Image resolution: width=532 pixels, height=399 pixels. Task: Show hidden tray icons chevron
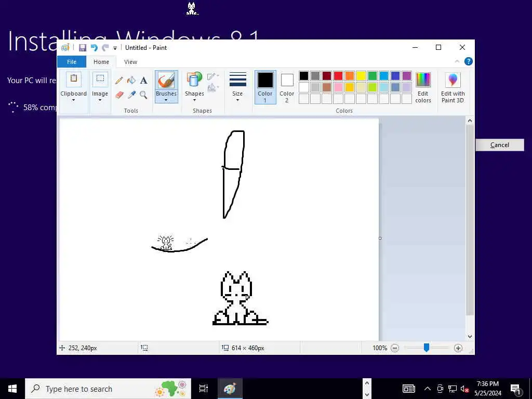(428, 389)
